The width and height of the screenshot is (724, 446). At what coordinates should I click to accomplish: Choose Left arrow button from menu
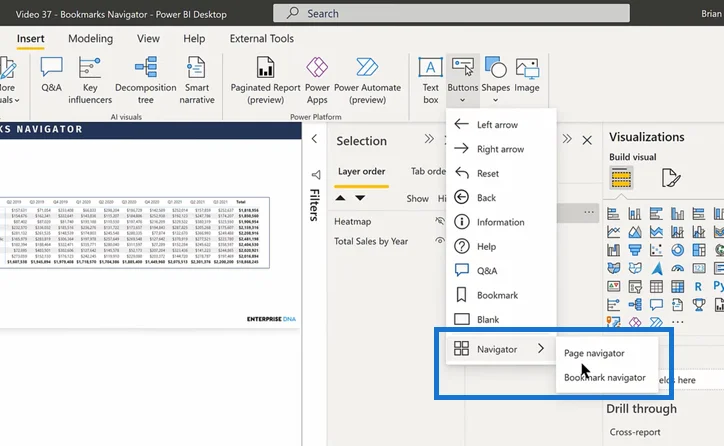click(x=501, y=124)
